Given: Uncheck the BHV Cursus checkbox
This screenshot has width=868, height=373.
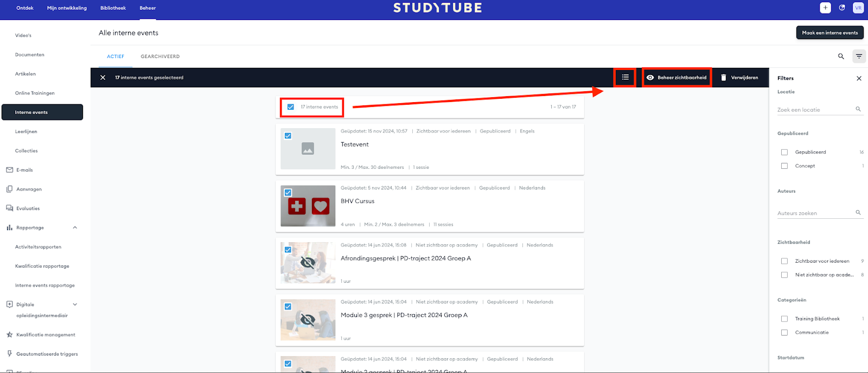Looking at the screenshot, I should [288, 193].
